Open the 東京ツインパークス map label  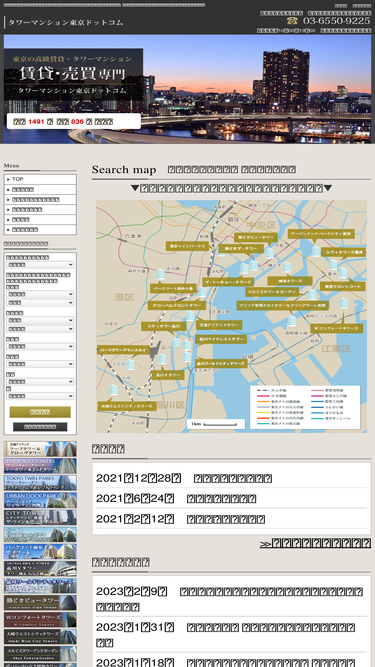pyautogui.click(x=187, y=246)
